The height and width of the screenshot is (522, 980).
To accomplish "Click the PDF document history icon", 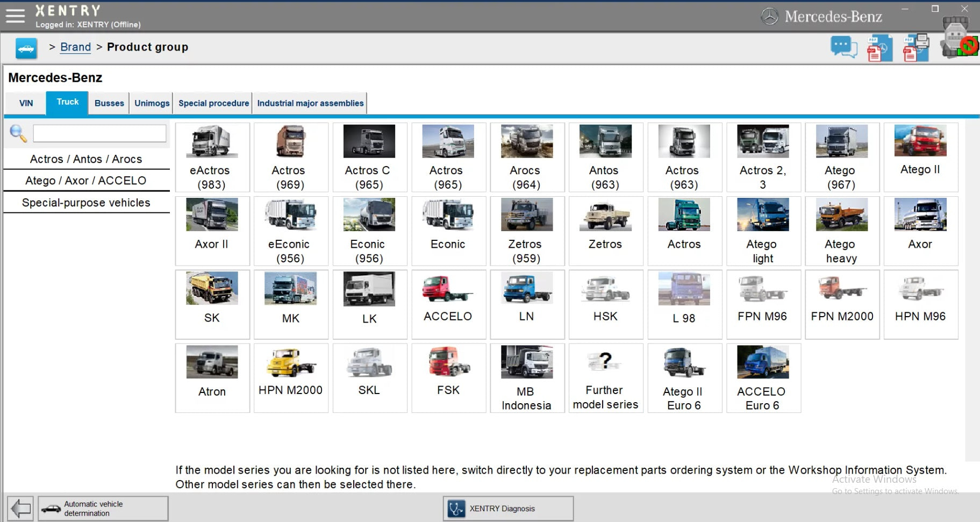I will (879, 48).
